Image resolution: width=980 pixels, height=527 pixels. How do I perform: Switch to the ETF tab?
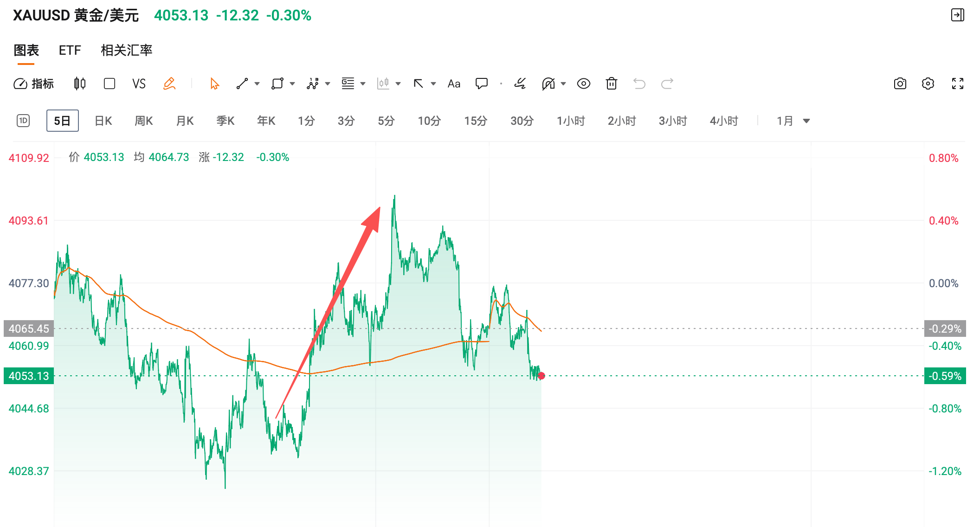[70, 50]
